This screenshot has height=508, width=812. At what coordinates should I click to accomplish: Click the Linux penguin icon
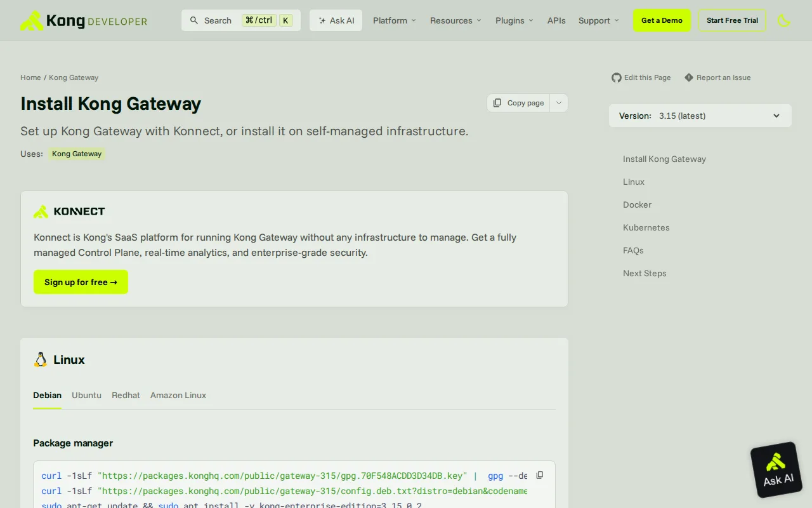pyautogui.click(x=41, y=359)
